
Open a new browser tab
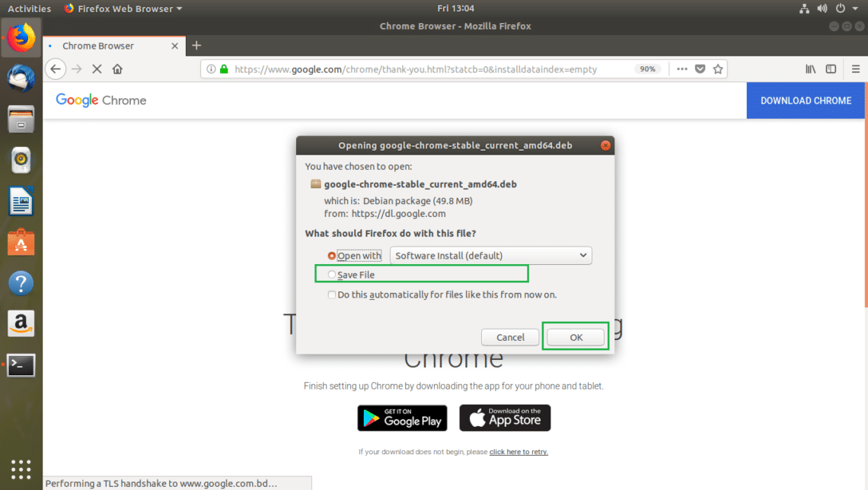pos(196,46)
